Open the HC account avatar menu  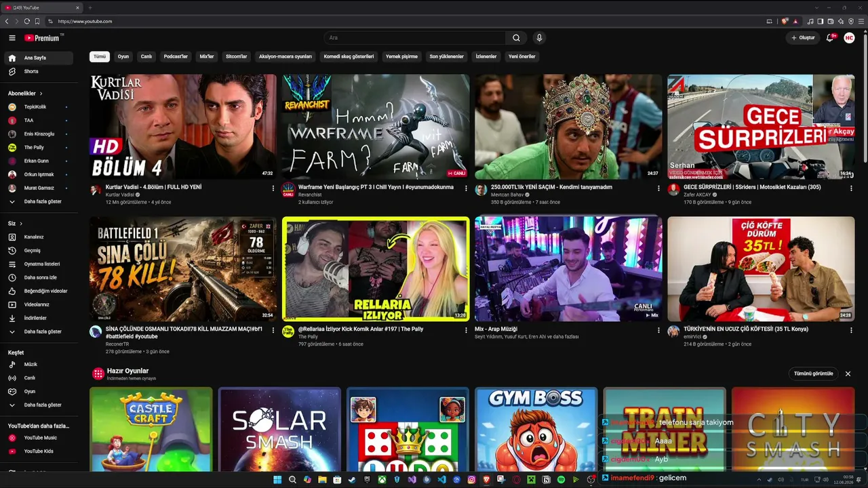coord(849,38)
